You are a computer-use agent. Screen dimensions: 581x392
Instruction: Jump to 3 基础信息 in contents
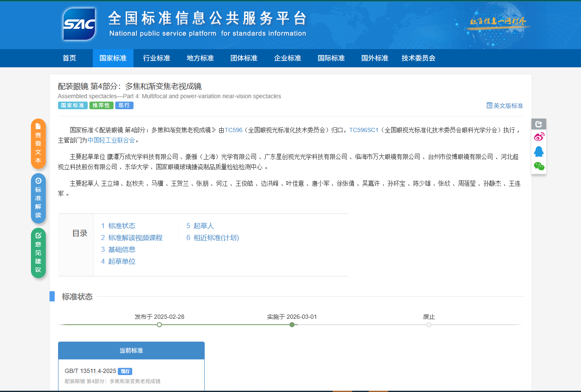point(118,249)
